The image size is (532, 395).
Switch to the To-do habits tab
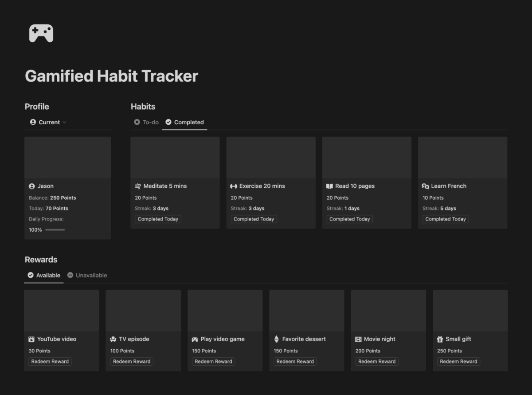coord(146,122)
